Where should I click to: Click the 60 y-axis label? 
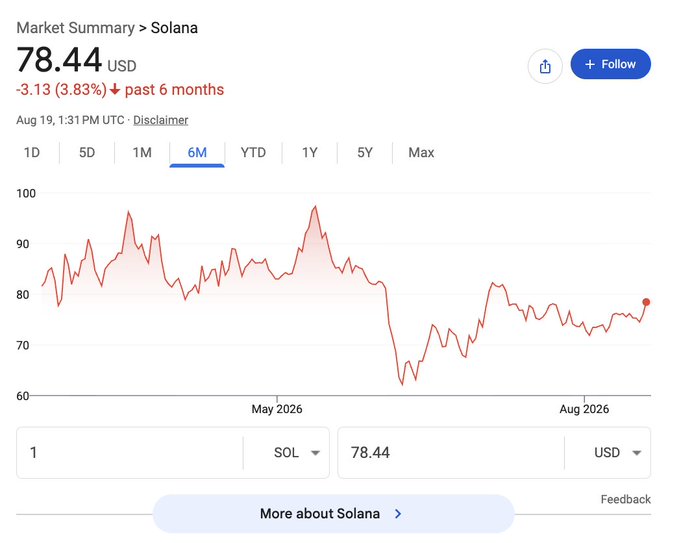click(x=23, y=396)
